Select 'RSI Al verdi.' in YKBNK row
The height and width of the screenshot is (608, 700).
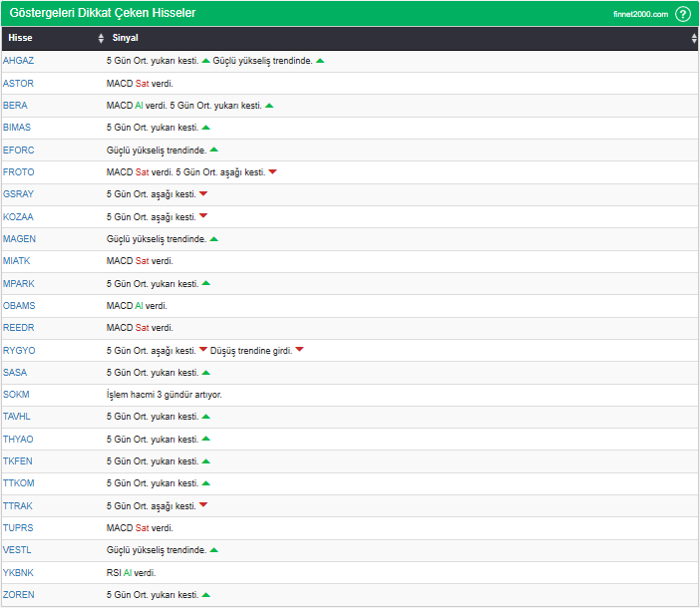point(131,572)
